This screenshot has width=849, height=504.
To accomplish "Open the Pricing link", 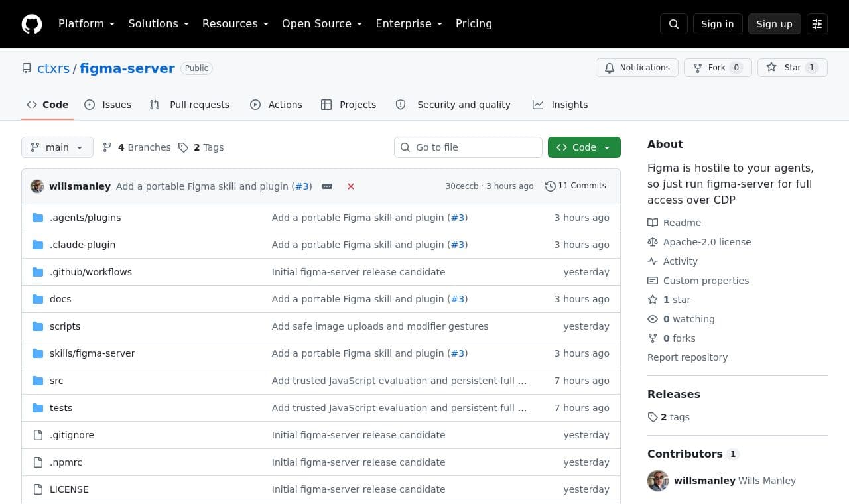I will [474, 24].
